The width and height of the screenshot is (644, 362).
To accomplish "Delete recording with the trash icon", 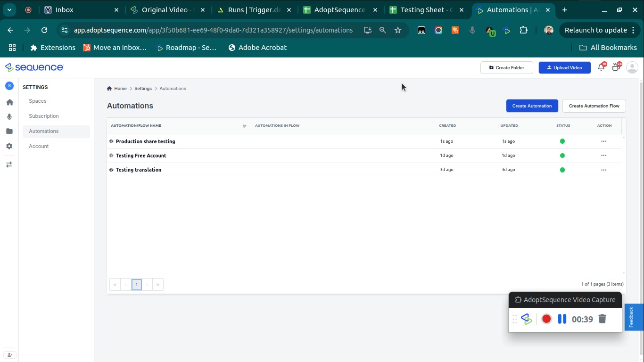I will click(602, 319).
